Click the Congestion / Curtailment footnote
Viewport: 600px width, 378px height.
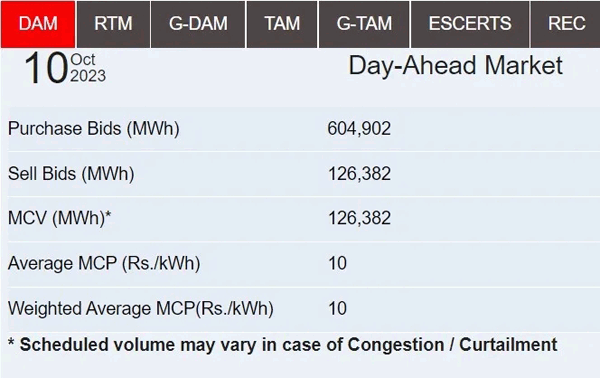[282, 345]
